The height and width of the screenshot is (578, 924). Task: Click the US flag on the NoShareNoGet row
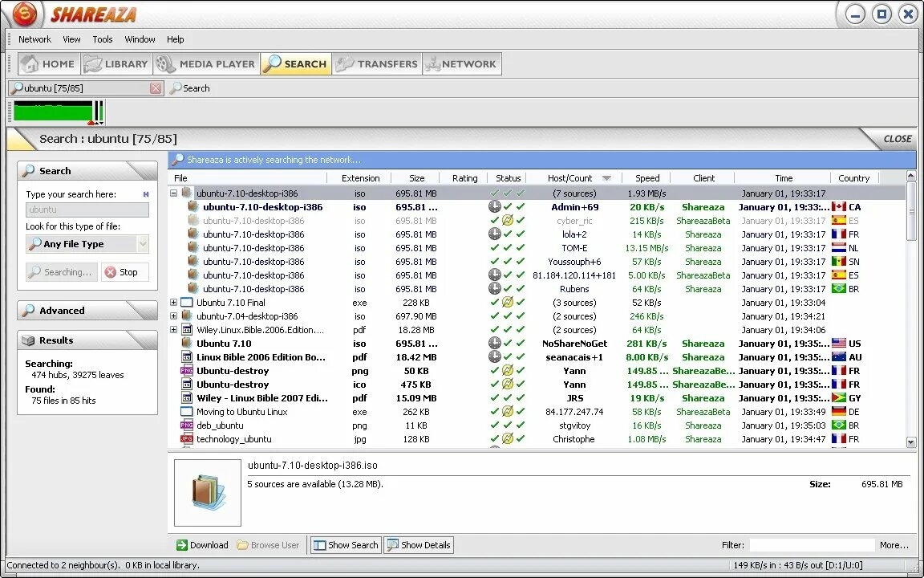838,344
